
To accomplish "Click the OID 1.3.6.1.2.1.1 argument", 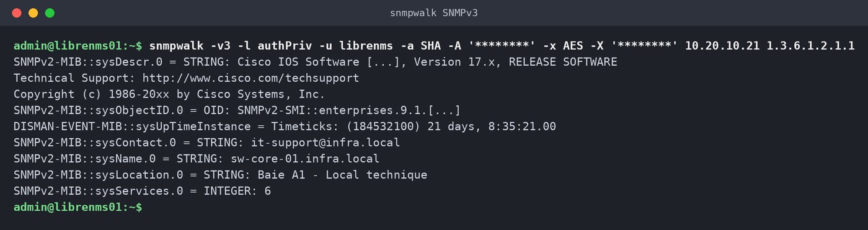I will [x=811, y=46].
